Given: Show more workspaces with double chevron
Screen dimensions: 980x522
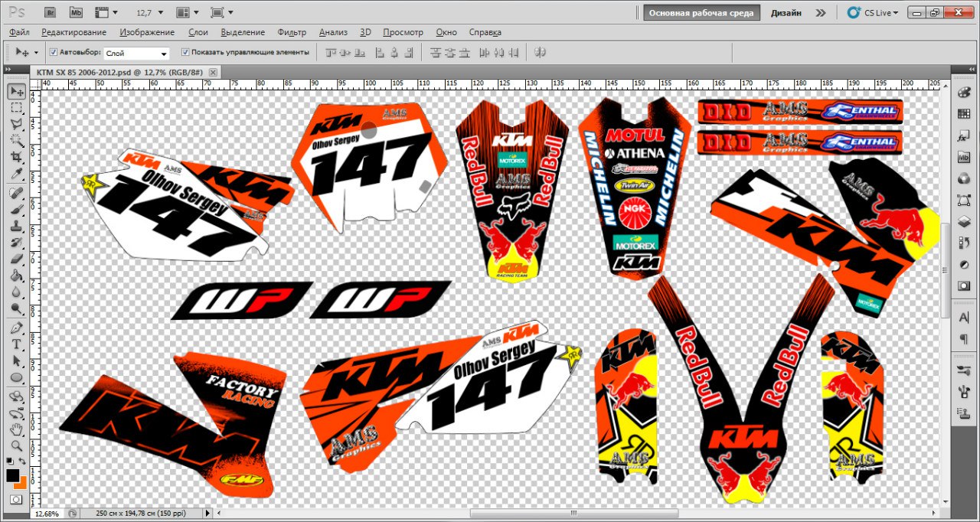Looking at the screenshot, I should (x=821, y=12).
